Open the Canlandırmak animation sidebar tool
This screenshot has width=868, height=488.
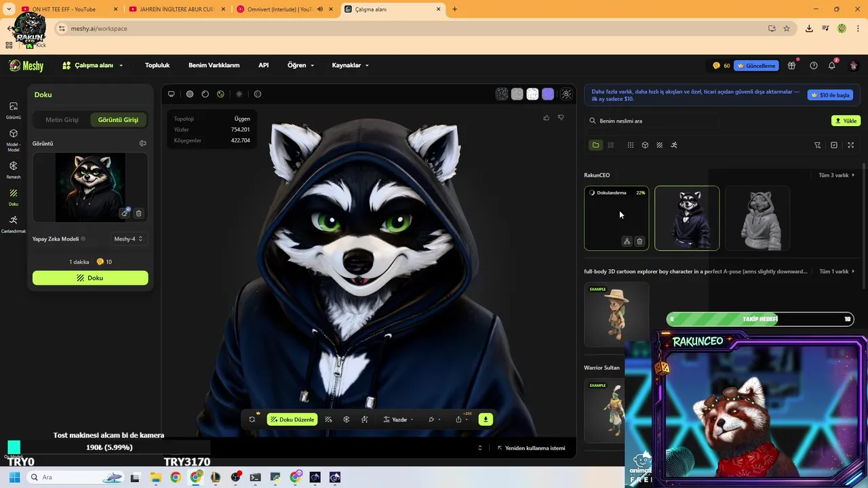(x=13, y=224)
